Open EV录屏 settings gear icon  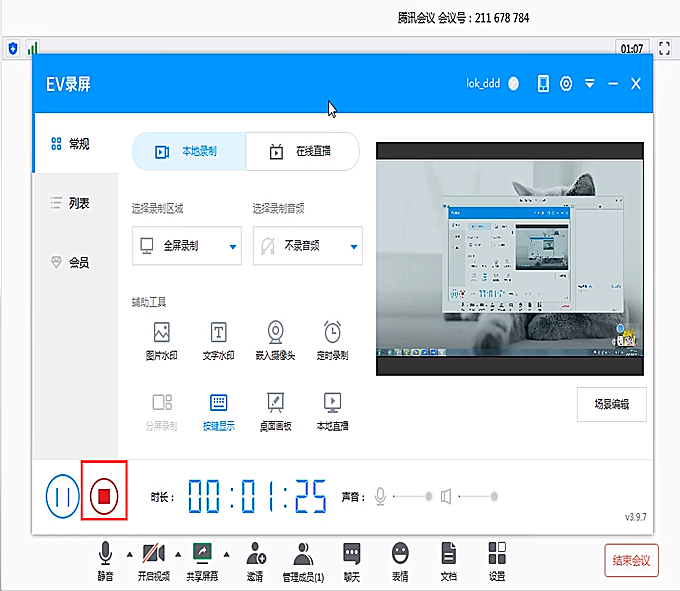click(x=566, y=83)
